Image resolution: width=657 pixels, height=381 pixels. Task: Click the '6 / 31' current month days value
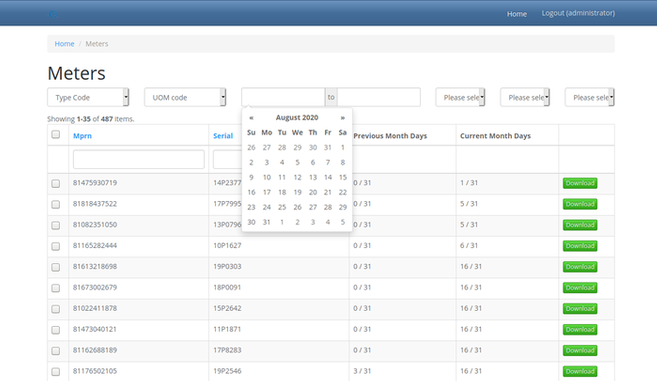point(469,246)
